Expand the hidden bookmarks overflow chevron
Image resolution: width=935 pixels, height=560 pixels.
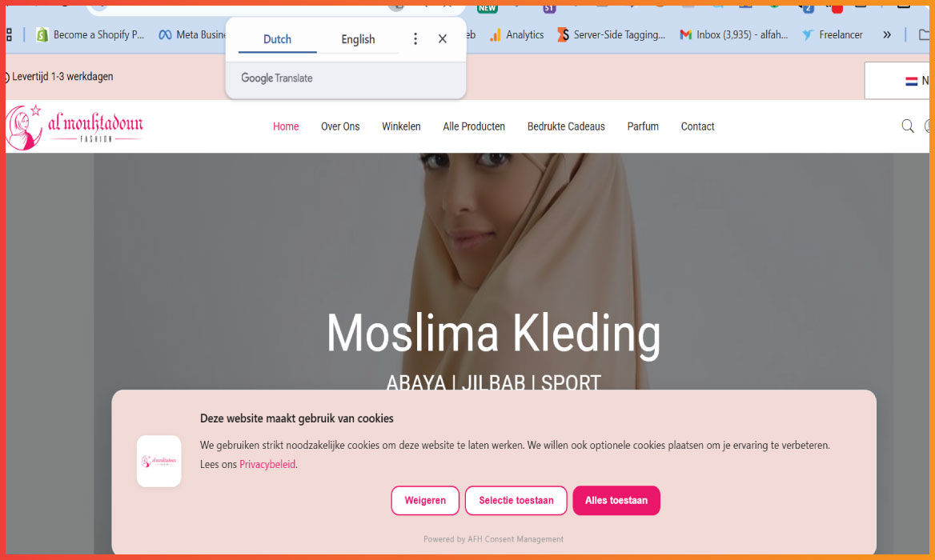point(887,34)
